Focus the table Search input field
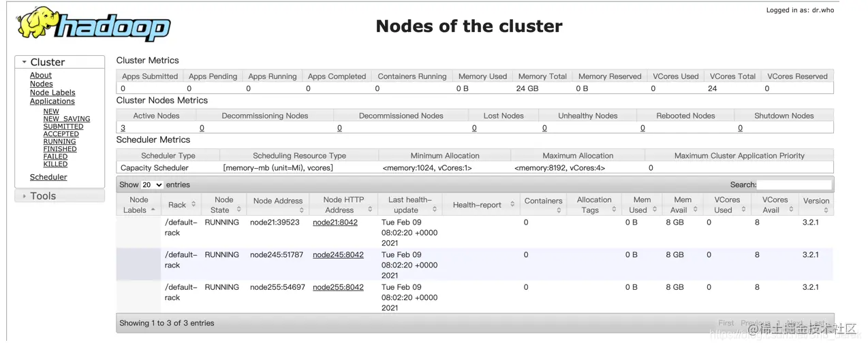 (794, 185)
